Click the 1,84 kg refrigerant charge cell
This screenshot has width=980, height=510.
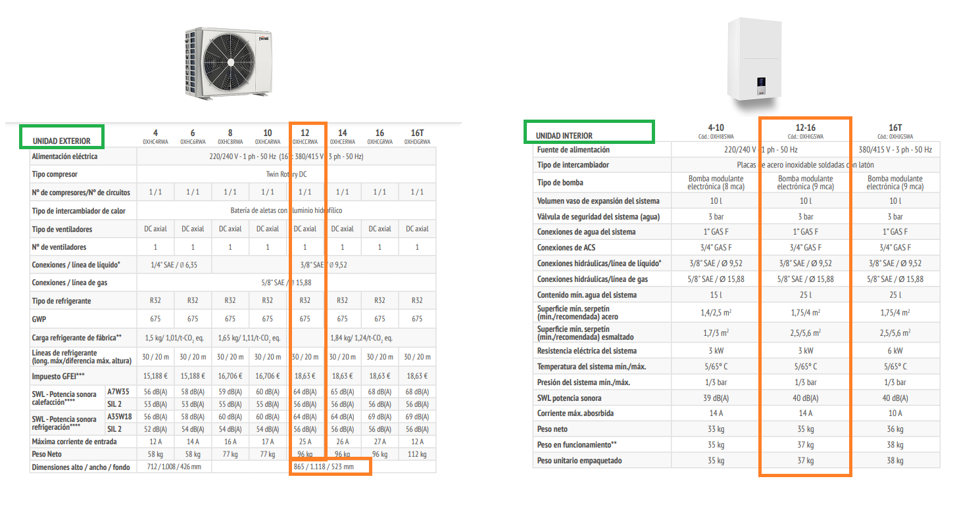362,338
